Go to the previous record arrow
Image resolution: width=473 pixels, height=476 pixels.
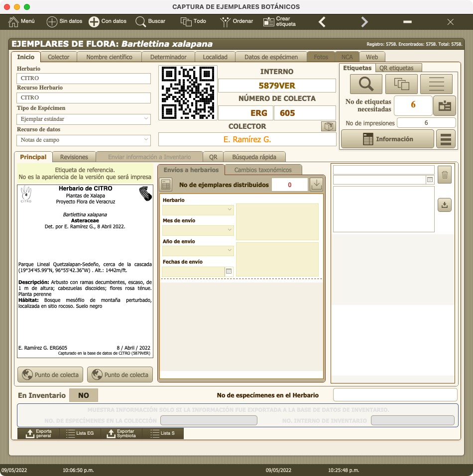(322, 21)
